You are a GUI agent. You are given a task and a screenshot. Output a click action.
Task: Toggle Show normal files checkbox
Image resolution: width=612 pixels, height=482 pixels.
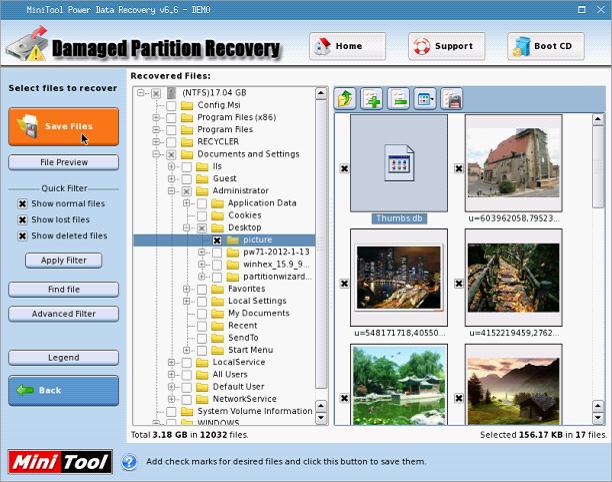[x=23, y=204]
